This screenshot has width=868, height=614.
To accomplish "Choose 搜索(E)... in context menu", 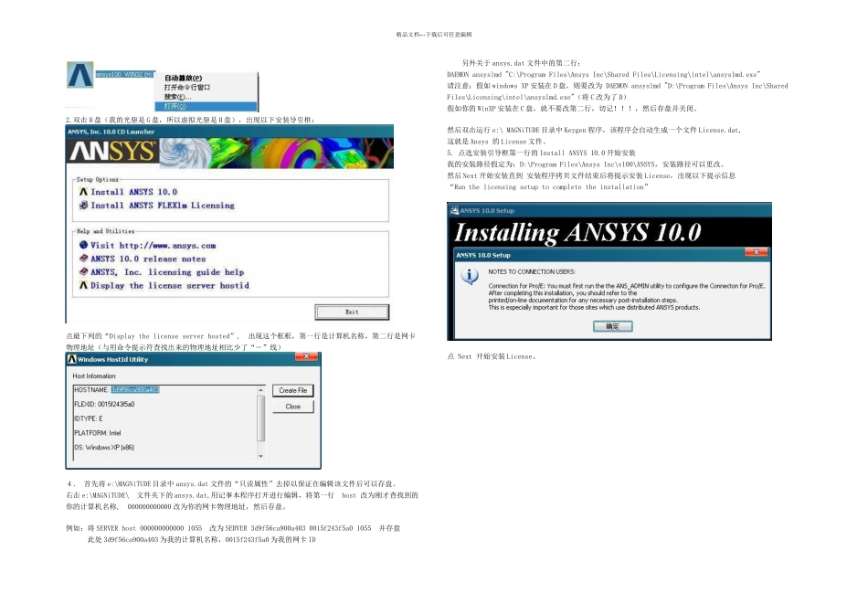I will 177,97.
